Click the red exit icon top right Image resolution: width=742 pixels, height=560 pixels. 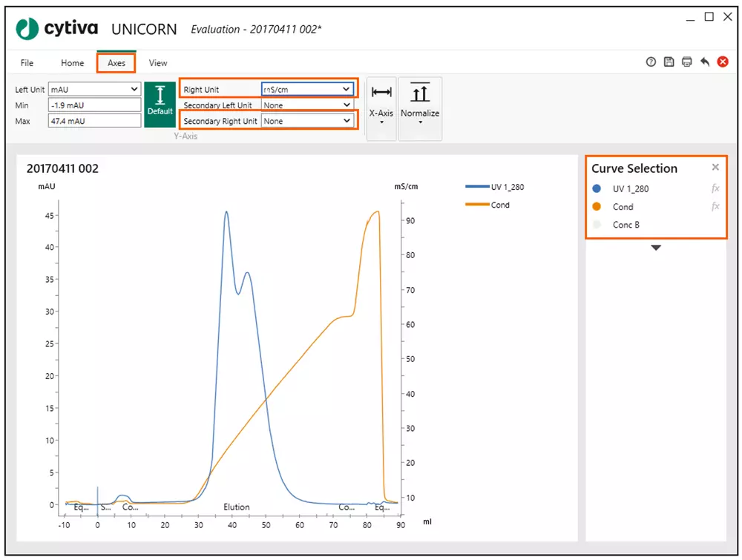click(x=723, y=62)
